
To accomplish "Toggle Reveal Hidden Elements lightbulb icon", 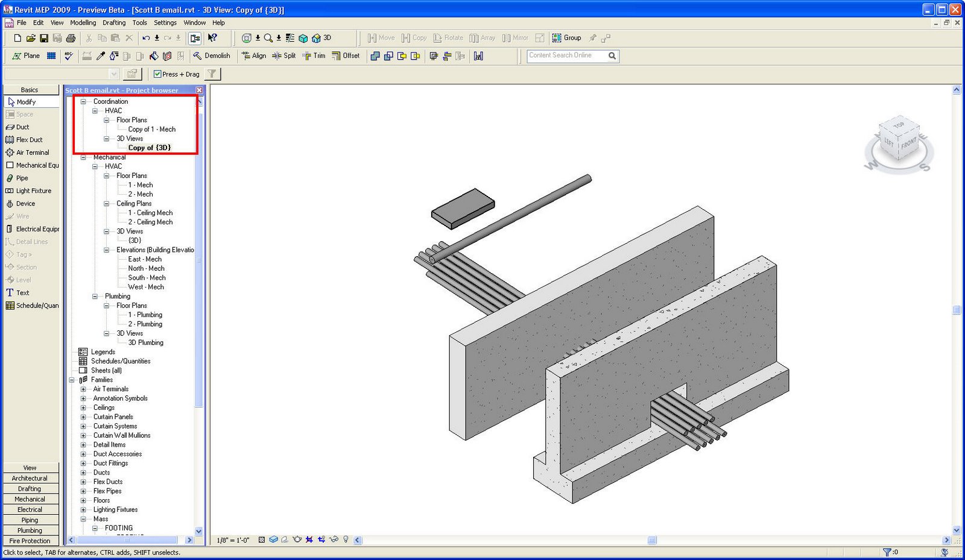I will point(346,540).
